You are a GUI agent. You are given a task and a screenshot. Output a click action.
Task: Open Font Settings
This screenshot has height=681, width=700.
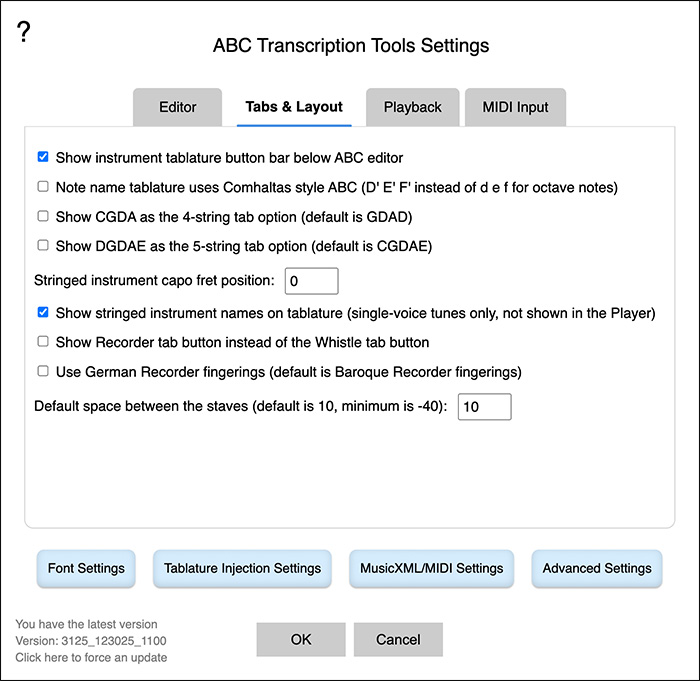point(86,568)
